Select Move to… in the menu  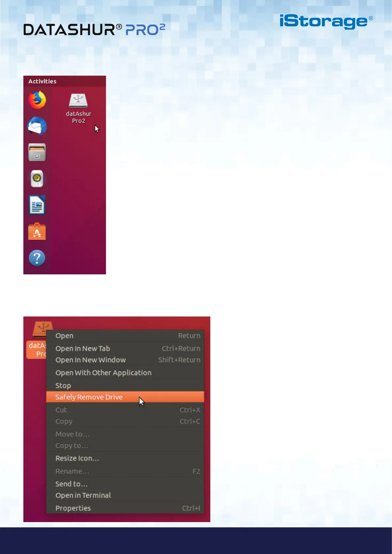[125, 434]
